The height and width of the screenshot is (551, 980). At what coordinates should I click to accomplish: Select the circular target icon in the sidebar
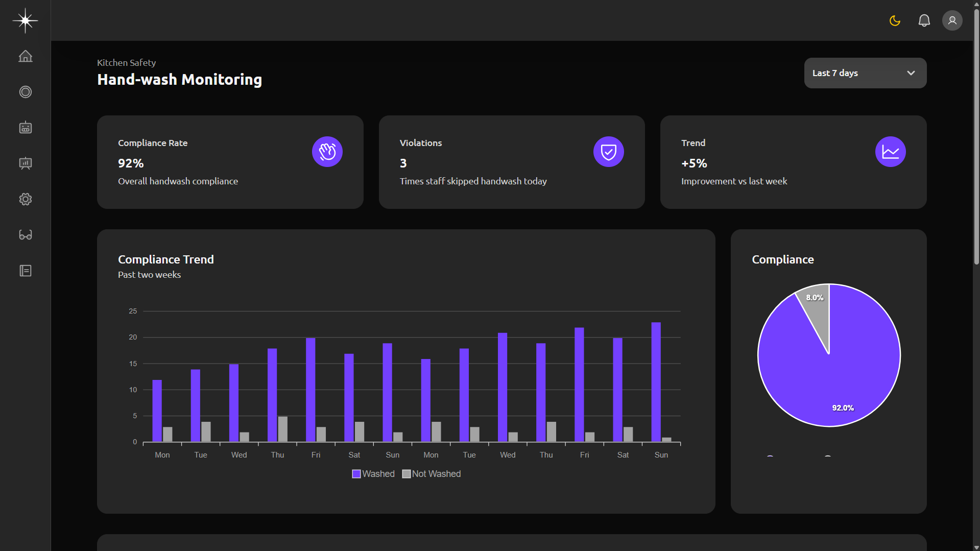click(x=25, y=92)
